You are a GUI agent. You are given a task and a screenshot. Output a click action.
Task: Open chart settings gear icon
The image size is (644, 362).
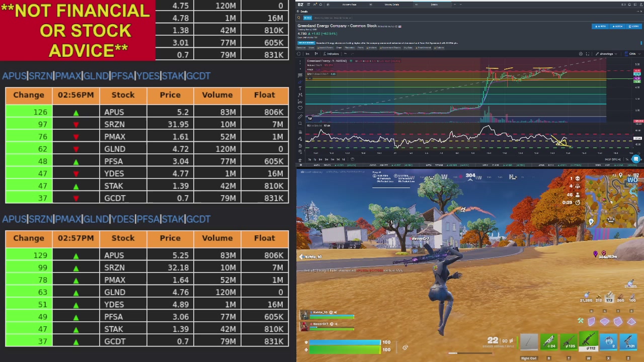point(581,54)
